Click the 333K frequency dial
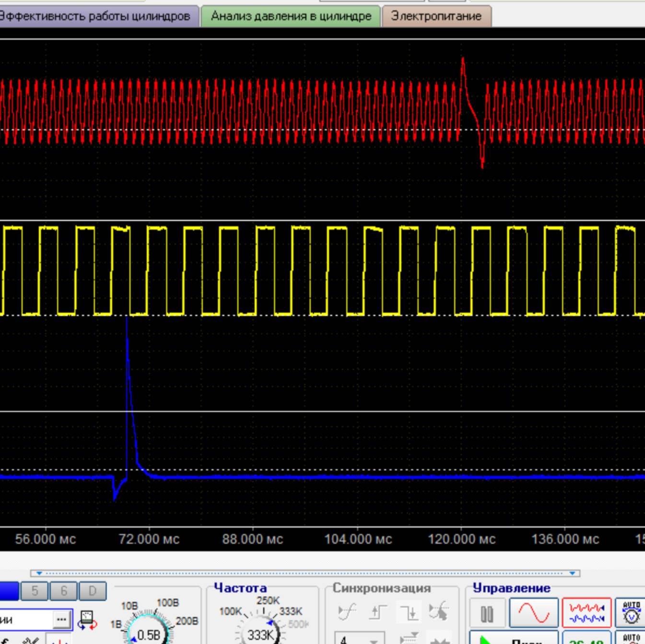645x644 pixels. pyautogui.click(x=260, y=634)
